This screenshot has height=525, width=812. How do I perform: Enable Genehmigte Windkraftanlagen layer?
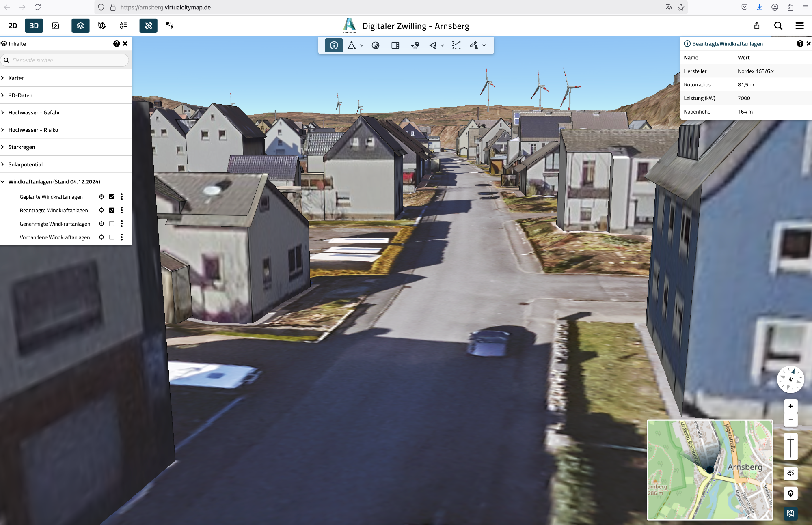[x=112, y=224]
